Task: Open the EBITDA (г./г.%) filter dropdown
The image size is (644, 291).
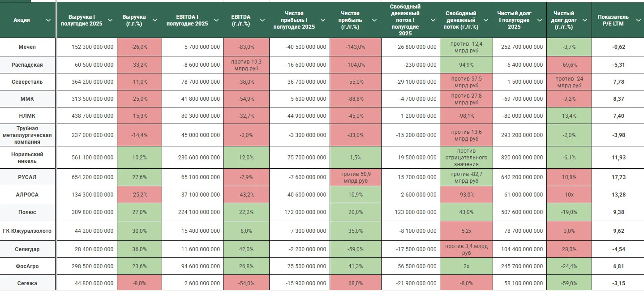Action: click(x=262, y=20)
